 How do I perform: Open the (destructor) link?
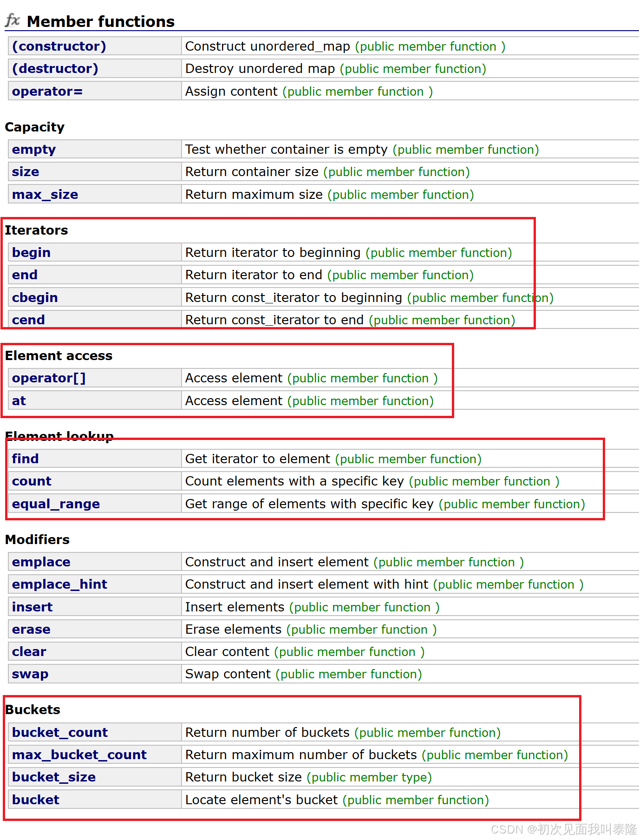[x=55, y=69]
